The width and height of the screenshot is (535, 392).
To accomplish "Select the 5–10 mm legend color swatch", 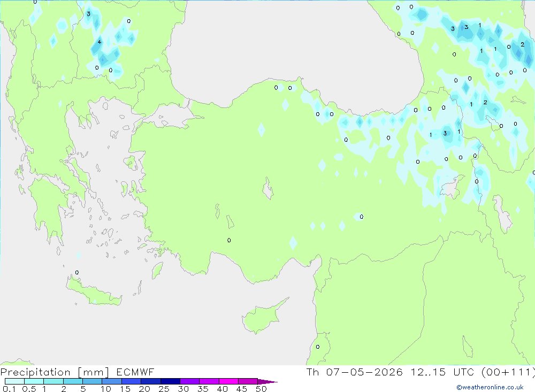I will [93, 381].
